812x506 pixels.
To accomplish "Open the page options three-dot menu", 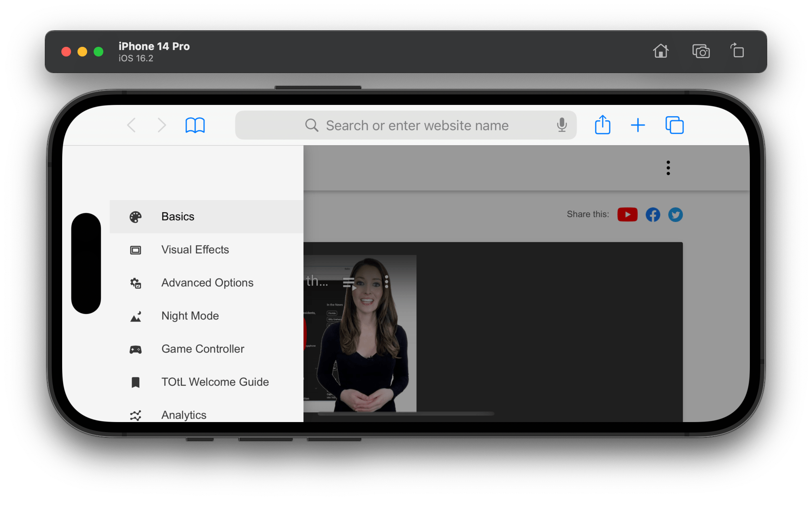I will 668,167.
